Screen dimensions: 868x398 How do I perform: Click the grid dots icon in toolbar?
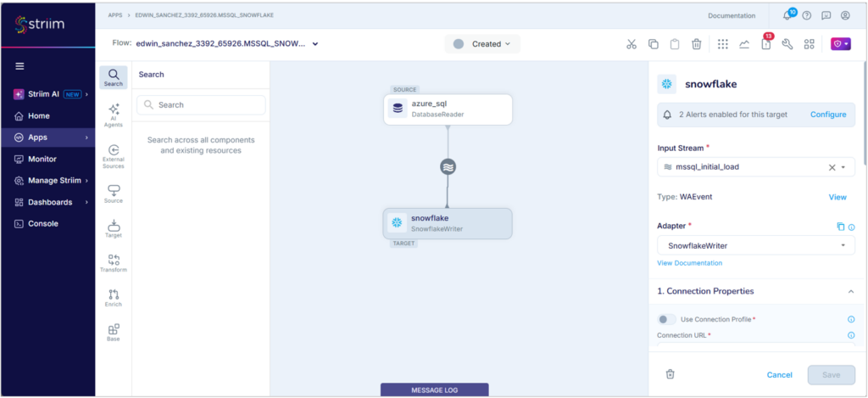click(723, 44)
